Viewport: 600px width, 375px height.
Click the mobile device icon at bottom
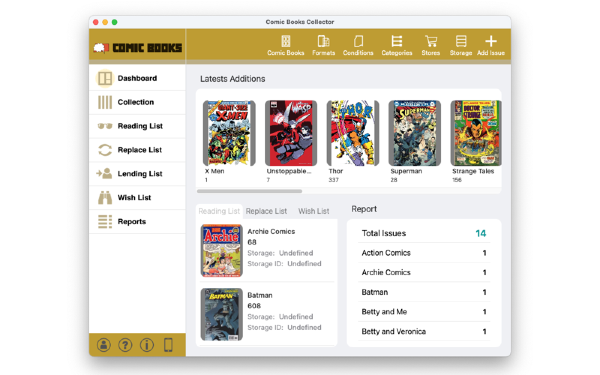[x=168, y=345]
